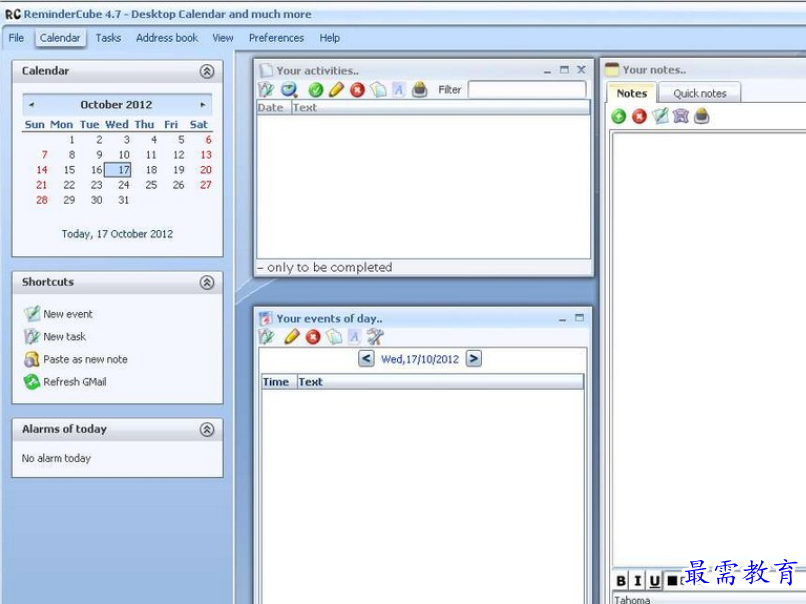Screen dimensions: 806x604
Task: Open events tools wrench icon
Action: (x=375, y=337)
